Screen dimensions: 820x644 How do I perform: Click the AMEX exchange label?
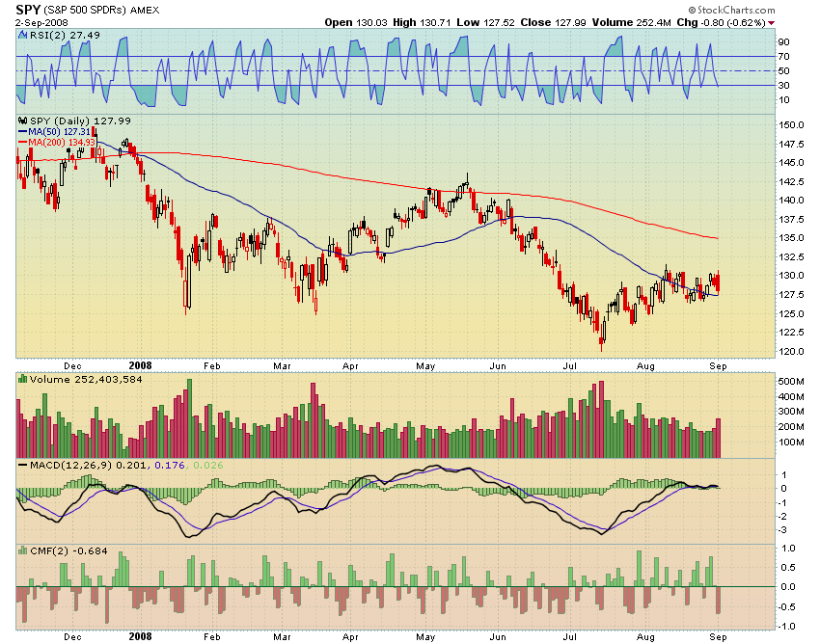(x=145, y=11)
